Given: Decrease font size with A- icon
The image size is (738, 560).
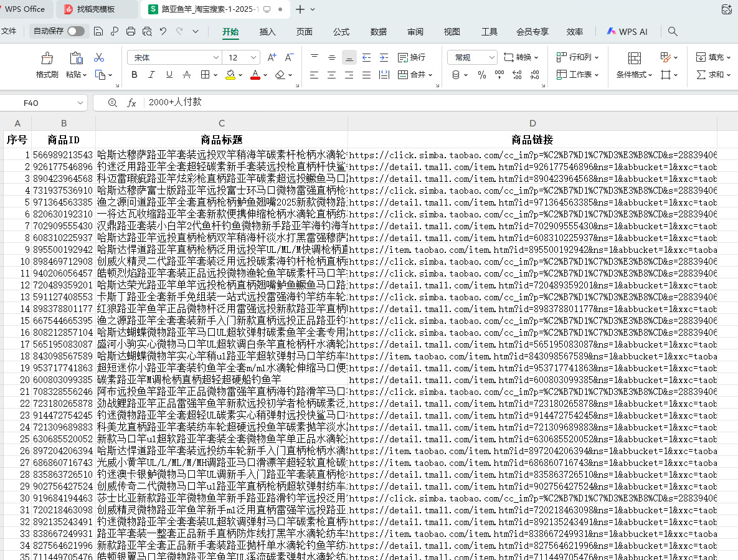Looking at the screenshot, I should coord(289,57).
